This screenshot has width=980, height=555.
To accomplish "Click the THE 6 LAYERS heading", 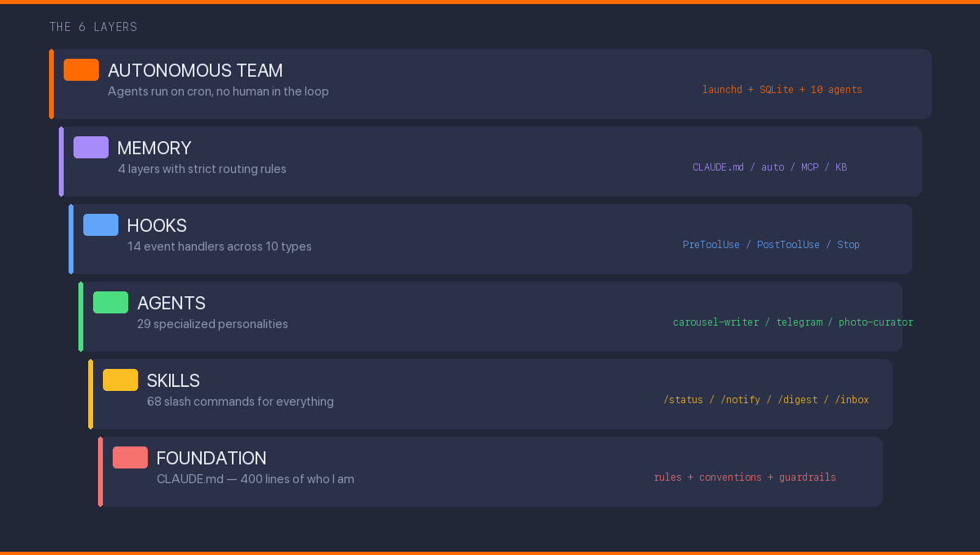I will 93,26.
